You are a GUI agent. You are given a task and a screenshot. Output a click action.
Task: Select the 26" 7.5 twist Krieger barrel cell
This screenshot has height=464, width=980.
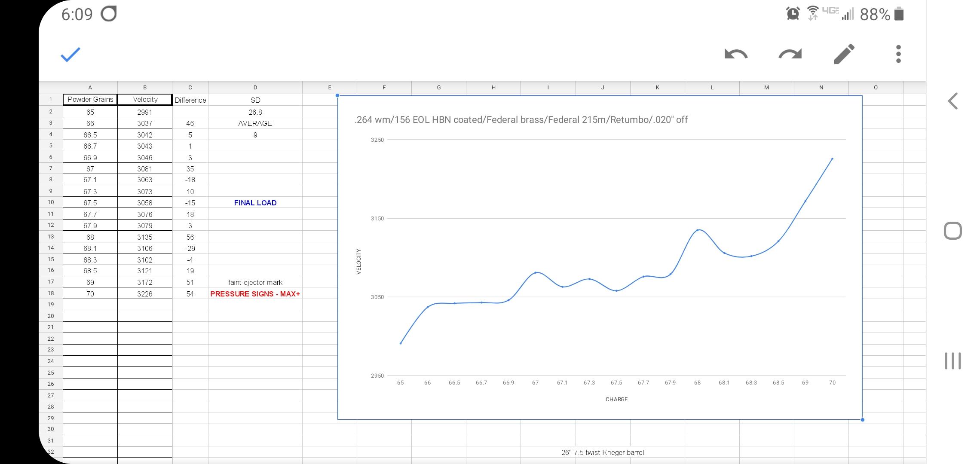(603, 452)
